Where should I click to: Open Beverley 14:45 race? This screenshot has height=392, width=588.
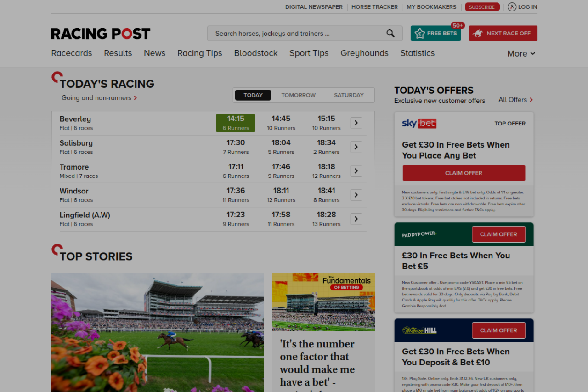(281, 123)
